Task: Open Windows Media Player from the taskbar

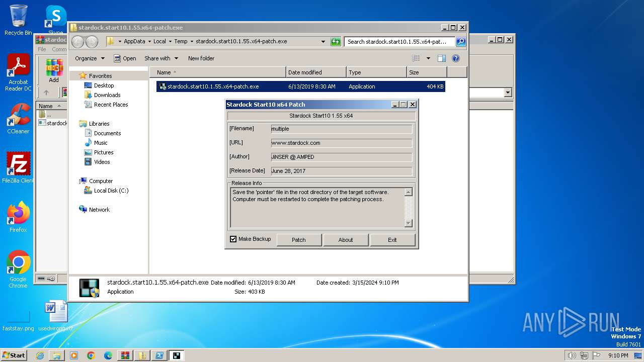Action: coord(74,355)
